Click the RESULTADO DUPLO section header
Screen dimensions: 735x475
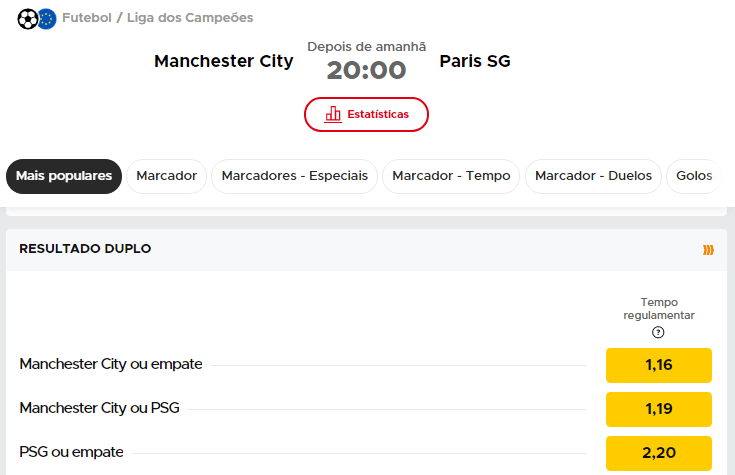(x=86, y=249)
